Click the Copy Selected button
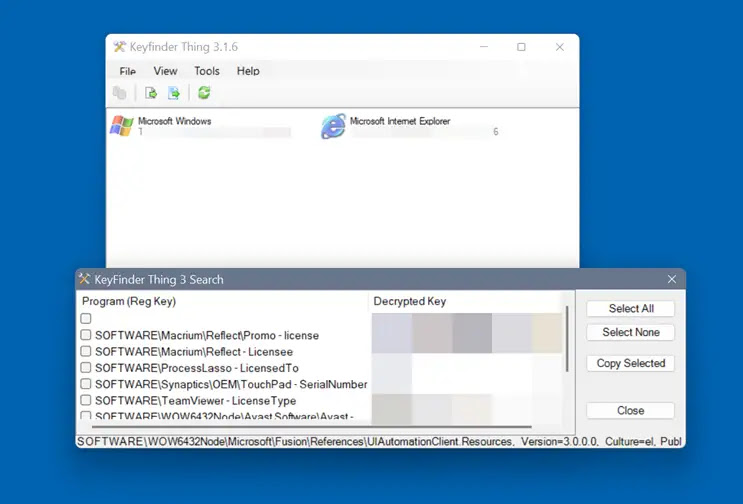Image resolution: width=743 pixels, height=504 pixels. tap(631, 363)
